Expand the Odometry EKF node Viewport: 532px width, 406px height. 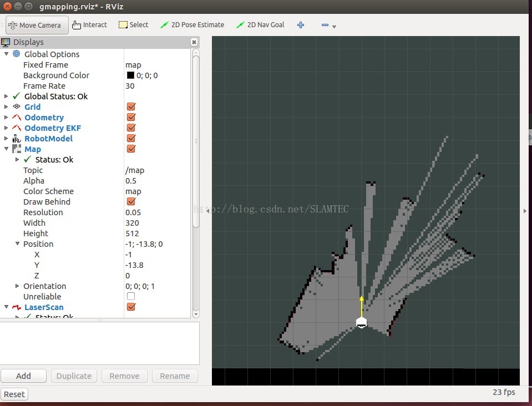[x=6, y=128]
